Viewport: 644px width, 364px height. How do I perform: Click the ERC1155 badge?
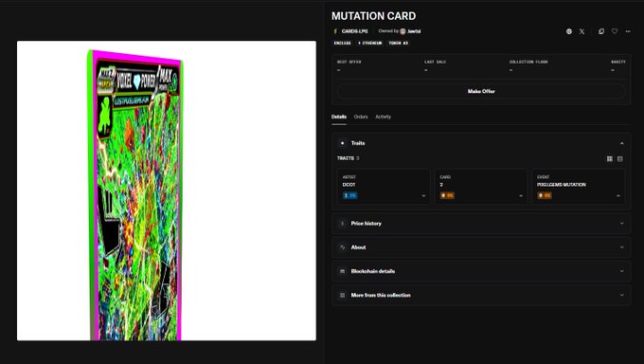342,43
